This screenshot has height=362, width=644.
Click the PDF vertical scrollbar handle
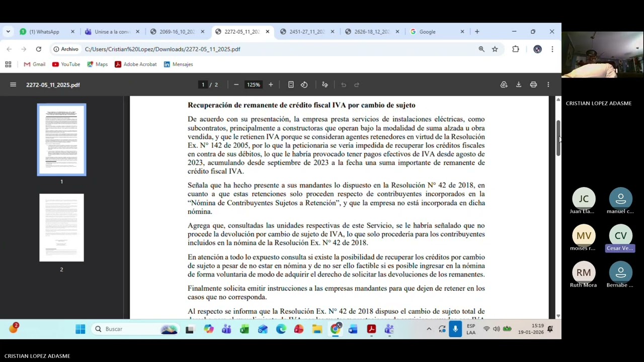pos(558,138)
